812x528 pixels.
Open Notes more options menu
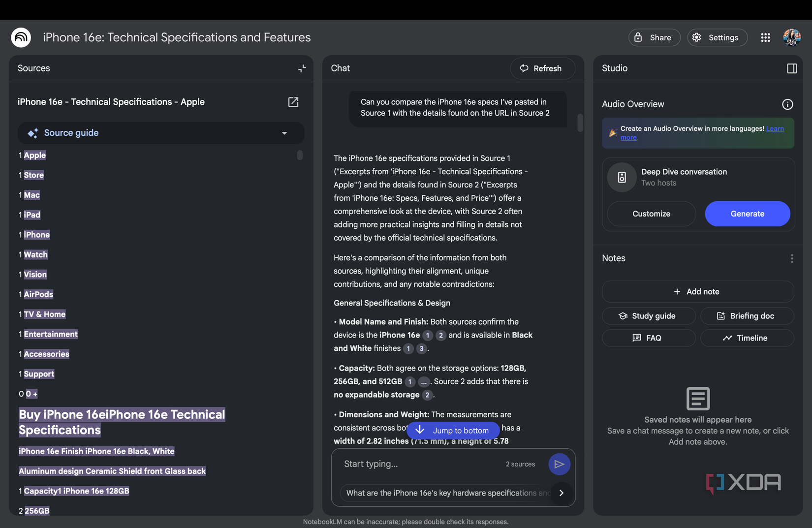point(792,258)
